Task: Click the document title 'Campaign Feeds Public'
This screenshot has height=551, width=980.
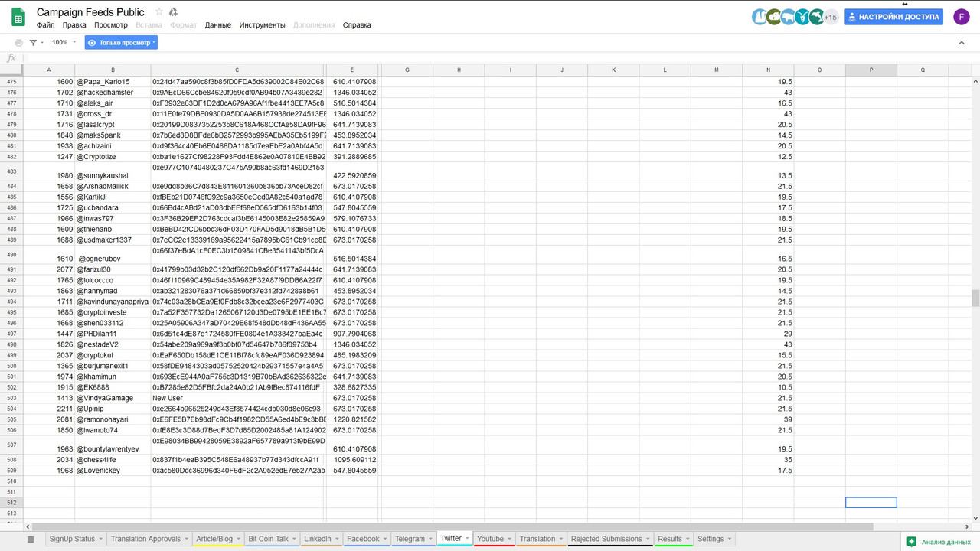Action: coord(90,12)
